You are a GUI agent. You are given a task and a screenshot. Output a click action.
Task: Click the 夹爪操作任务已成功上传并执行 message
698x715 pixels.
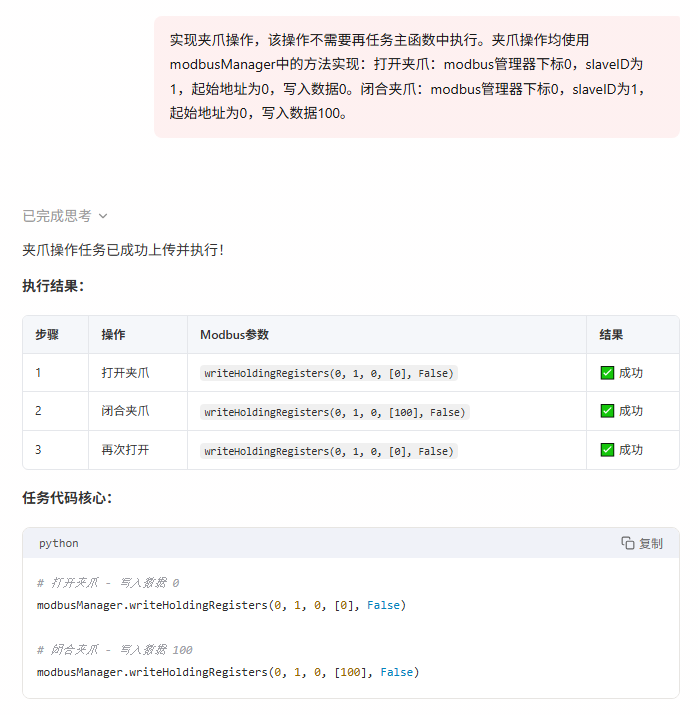[123, 250]
